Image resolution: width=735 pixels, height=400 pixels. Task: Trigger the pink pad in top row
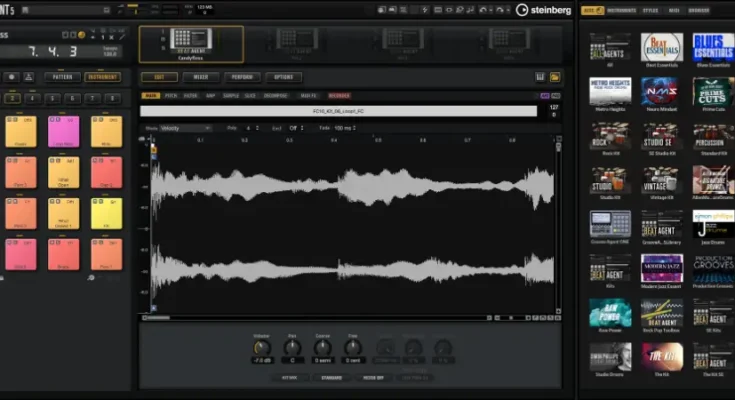(x=63, y=131)
